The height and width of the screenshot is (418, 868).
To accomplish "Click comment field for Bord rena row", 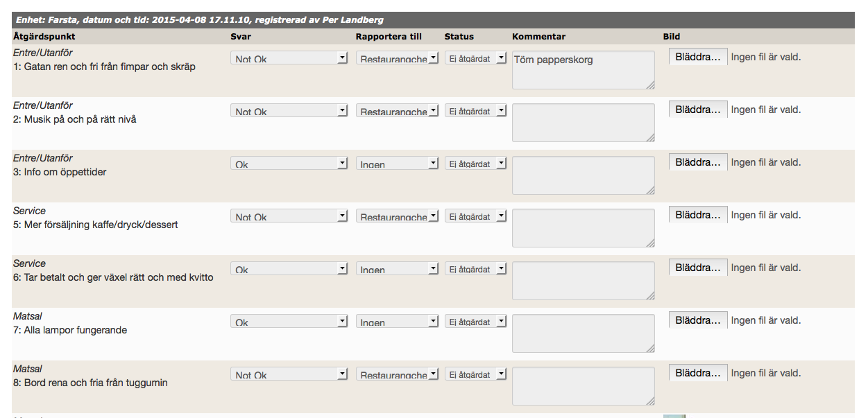I will (x=583, y=386).
